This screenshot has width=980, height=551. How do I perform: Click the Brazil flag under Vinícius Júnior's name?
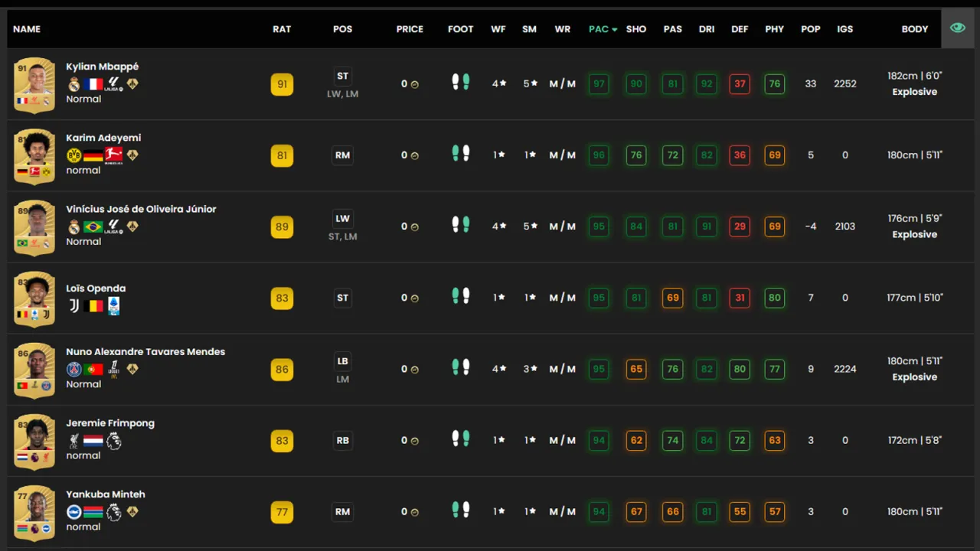[93, 227]
